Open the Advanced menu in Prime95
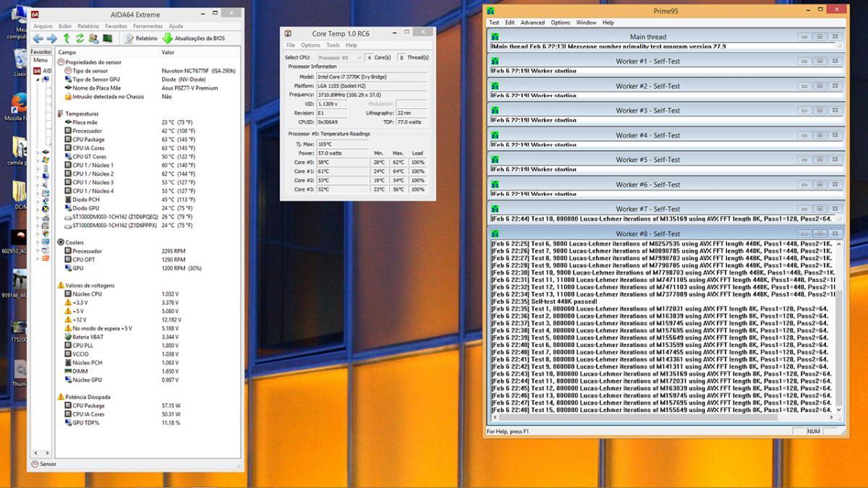Screen dimensions: 868x488 point(532,22)
